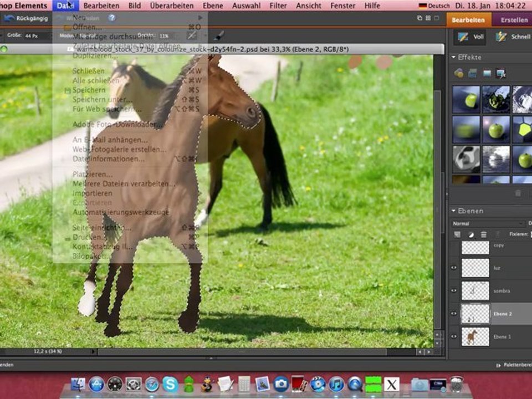532x399 pixels.
Task: Hide the Ebene 1 layer with eye icon
Action: click(x=454, y=336)
